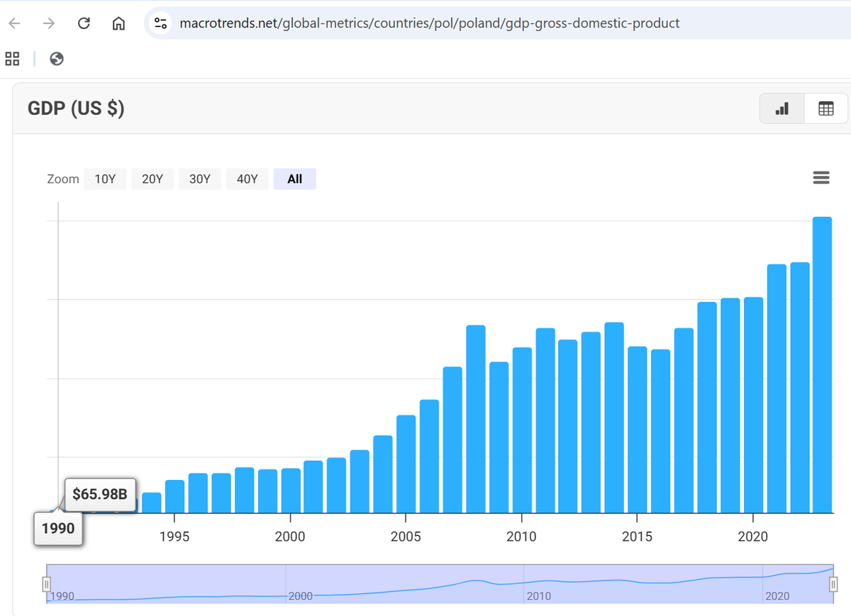The width and height of the screenshot is (851, 616).
Task: Select the All zoom range
Action: tap(295, 179)
